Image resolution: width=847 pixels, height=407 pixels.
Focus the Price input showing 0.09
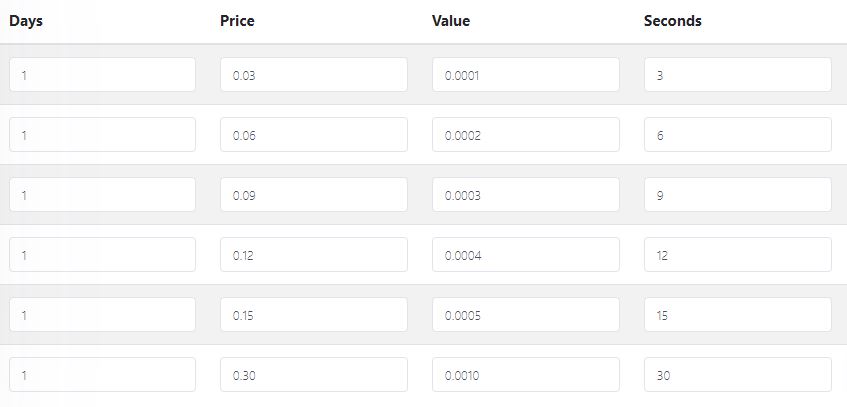[x=314, y=195]
